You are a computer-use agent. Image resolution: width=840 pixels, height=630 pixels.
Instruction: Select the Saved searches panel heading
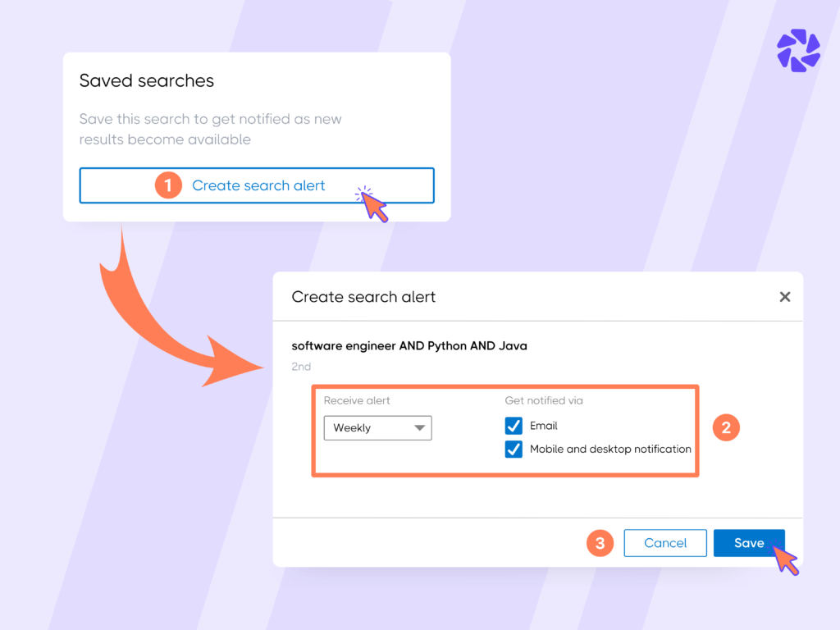click(x=146, y=80)
